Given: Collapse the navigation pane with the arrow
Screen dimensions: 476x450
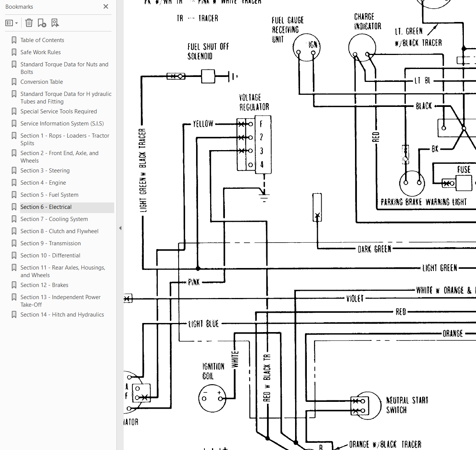Looking at the screenshot, I should [x=120, y=228].
